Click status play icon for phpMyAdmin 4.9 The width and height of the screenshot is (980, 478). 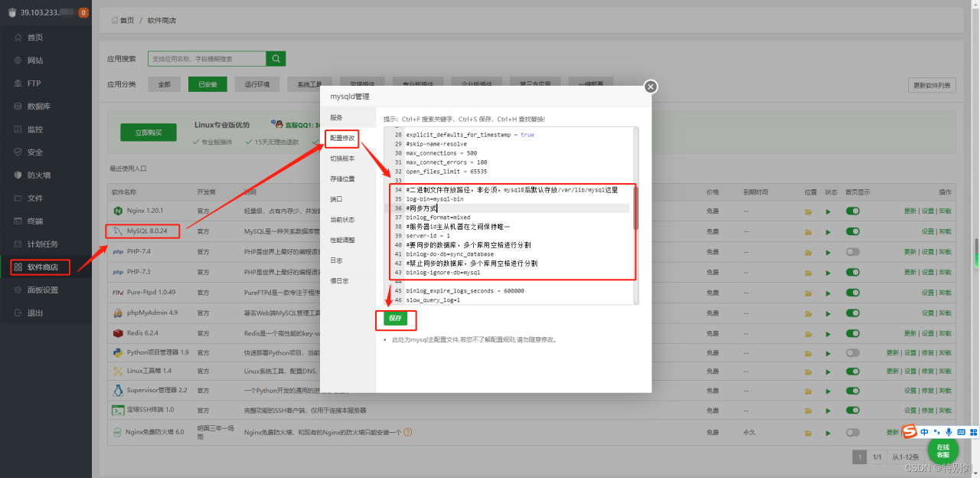tap(828, 313)
